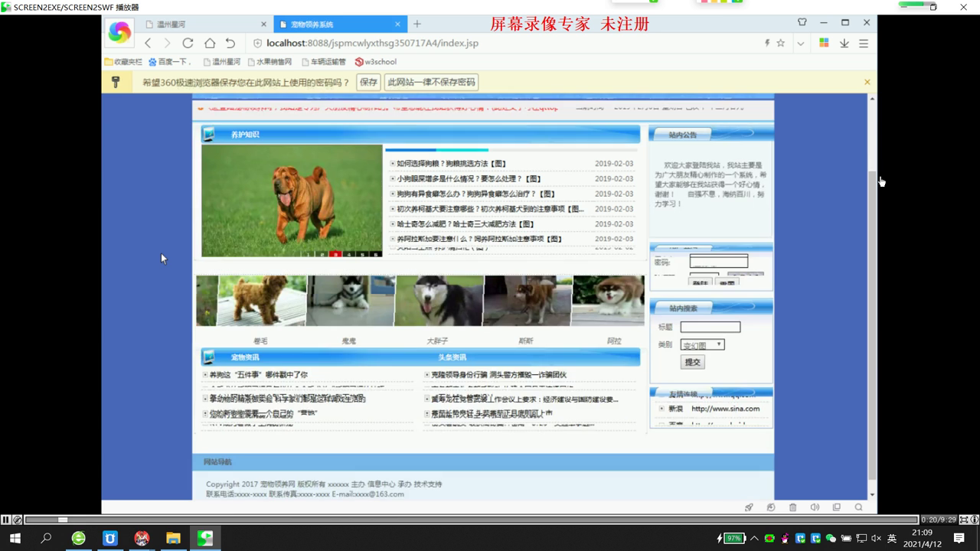Viewport: 980px width, 551px height.
Task: Open the browser hamburger menu
Action: click(x=864, y=44)
